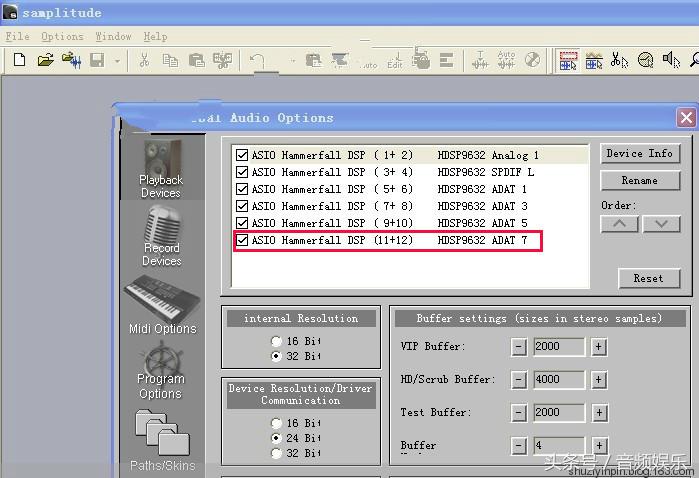This screenshot has width=699, height=478.
Task: Open the Help menu
Action: (155, 37)
